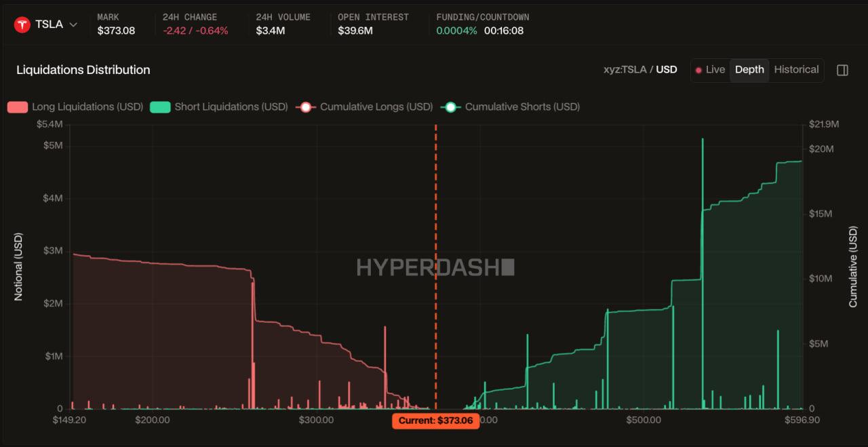Enable the Live mode toggle
Viewport: 868px width, 447px height.
pyautogui.click(x=710, y=69)
